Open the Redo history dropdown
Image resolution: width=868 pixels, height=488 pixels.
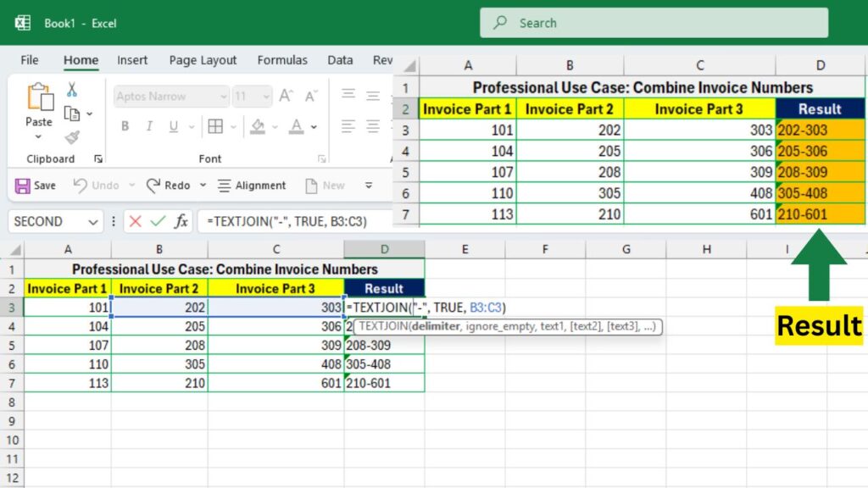pos(203,186)
